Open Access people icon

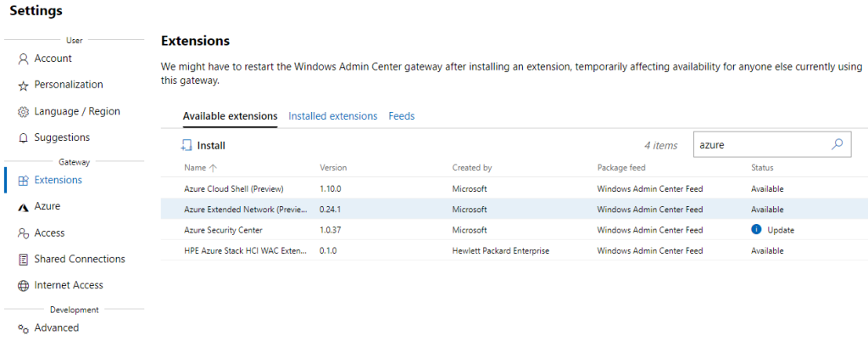pos(23,233)
